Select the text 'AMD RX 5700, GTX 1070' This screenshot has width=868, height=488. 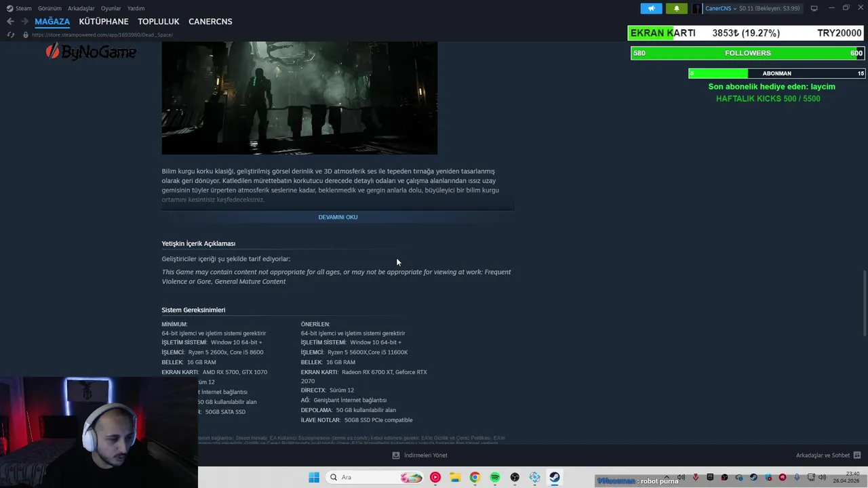235,372
